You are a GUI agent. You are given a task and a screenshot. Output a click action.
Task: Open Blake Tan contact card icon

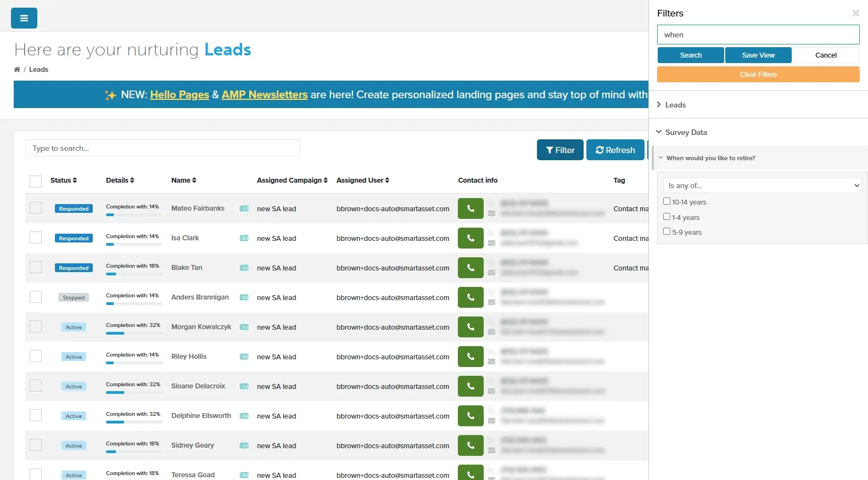[x=244, y=268]
